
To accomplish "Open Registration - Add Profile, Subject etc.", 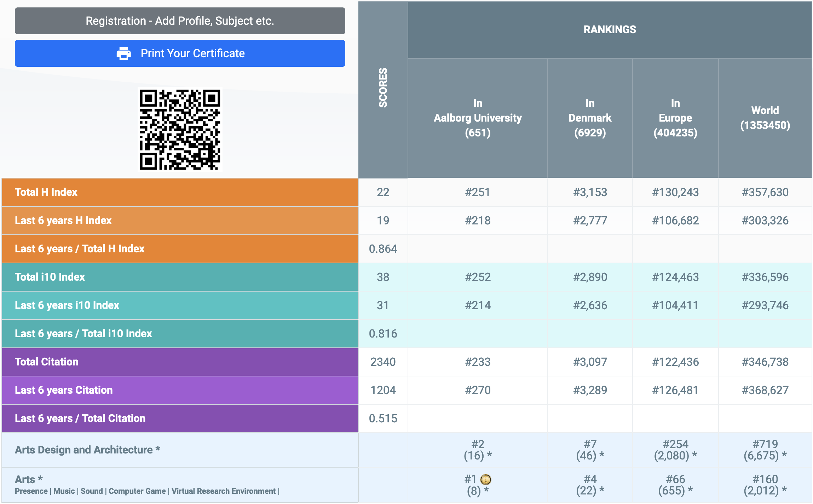I will (x=180, y=21).
